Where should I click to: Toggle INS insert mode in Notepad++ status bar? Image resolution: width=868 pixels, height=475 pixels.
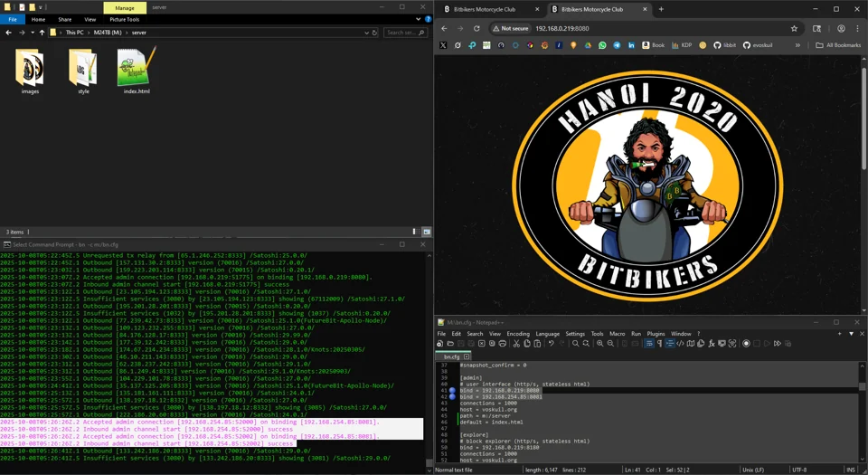point(850,470)
